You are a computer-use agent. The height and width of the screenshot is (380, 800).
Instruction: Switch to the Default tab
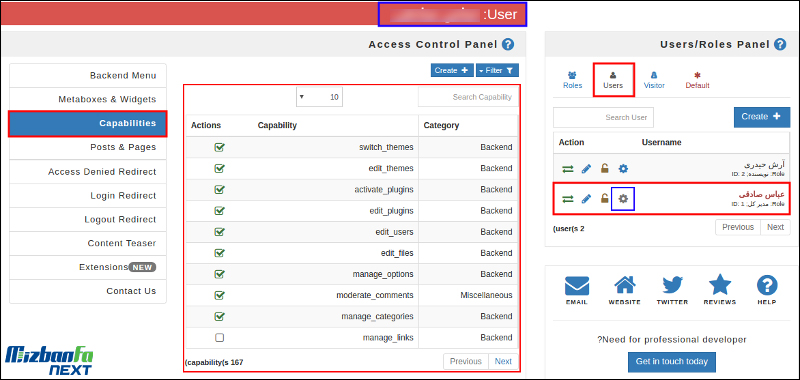click(x=697, y=80)
